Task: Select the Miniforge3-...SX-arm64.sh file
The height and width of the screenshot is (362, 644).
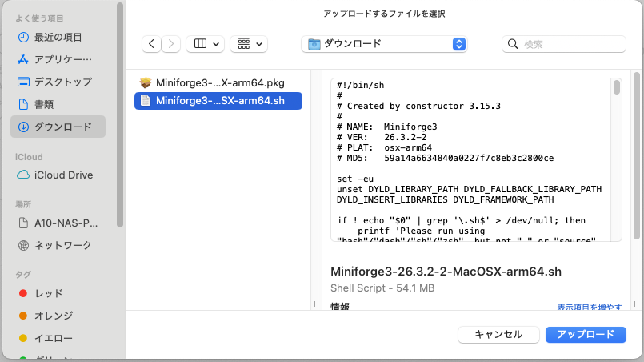Action: [218, 101]
